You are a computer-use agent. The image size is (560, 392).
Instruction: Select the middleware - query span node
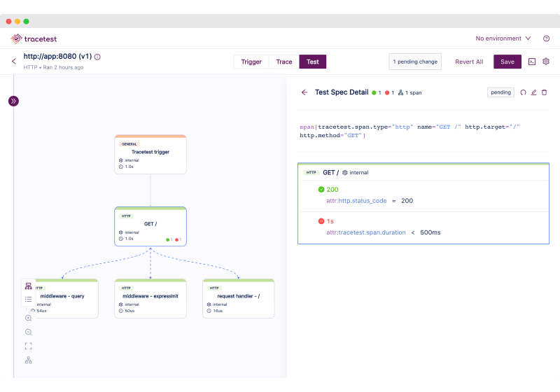pos(63,298)
